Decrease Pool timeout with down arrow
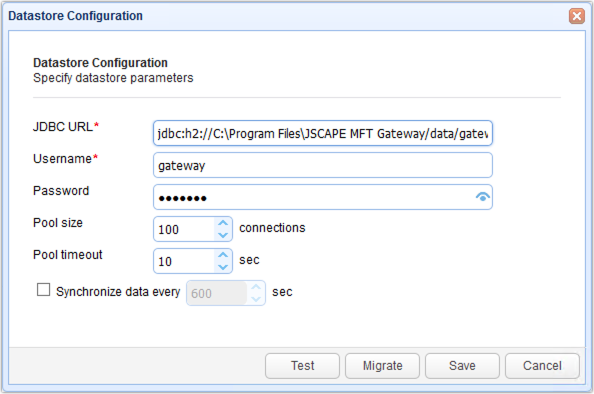This screenshot has height=394, width=594. point(223,267)
